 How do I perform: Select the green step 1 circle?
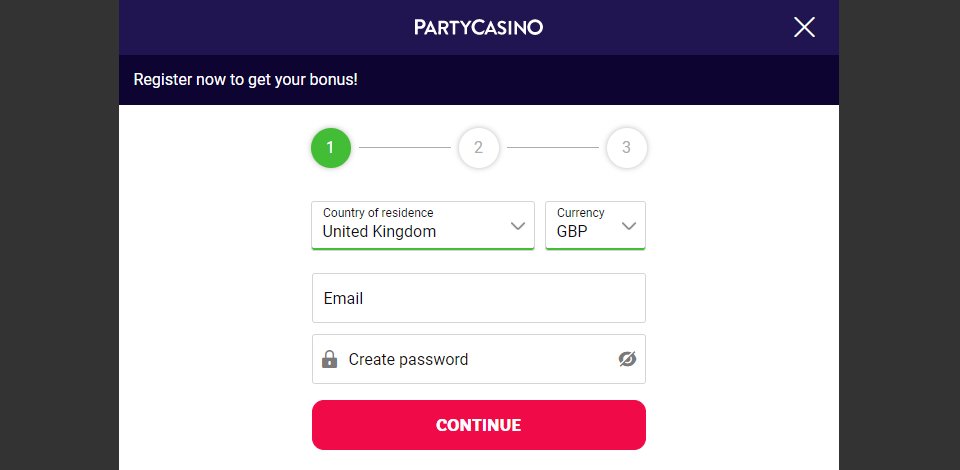[x=331, y=147]
